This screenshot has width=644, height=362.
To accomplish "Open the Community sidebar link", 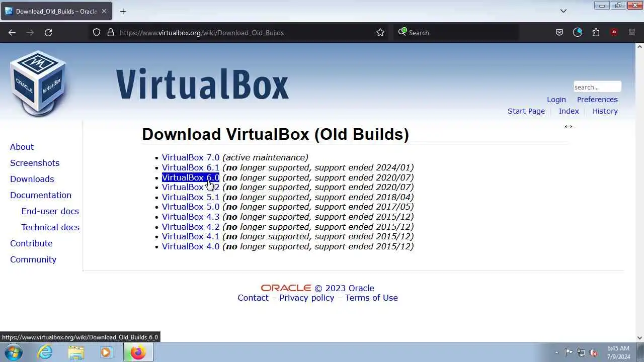I will [x=33, y=259].
